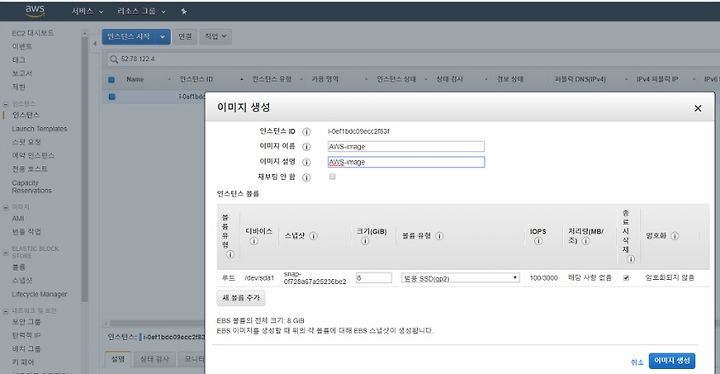The width and height of the screenshot is (720, 374).
Task: Click the 이미지 생성 button
Action: click(672, 361)
